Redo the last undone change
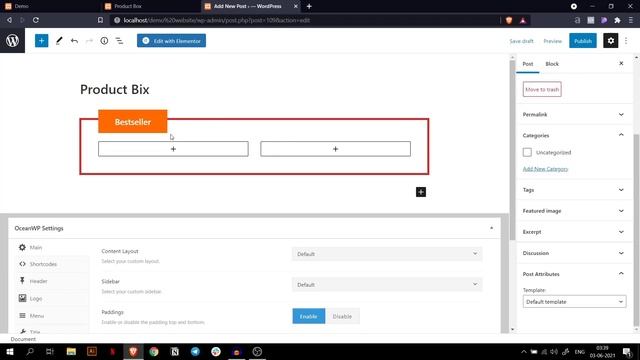The image size is (640, 360). click(x=89, y=41)
